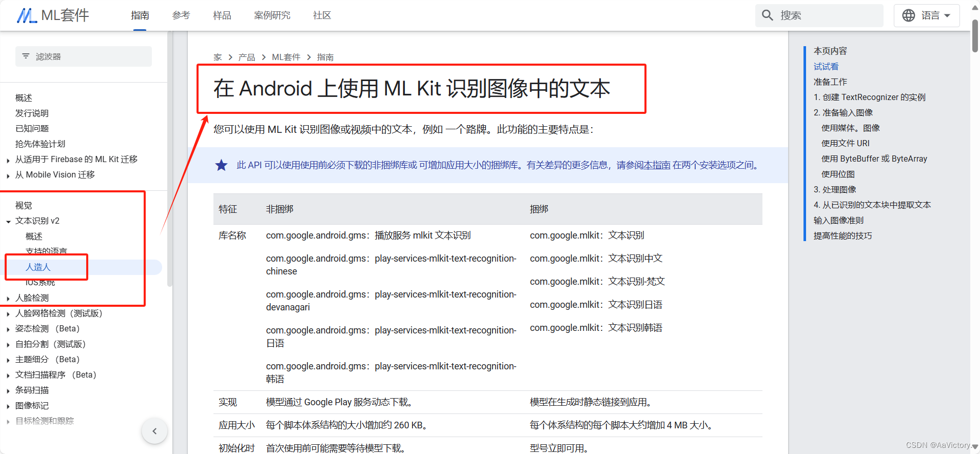Screen dimensions: 980x454
Task: Select the 人造人 sidebar item
Action: (38, 267)
